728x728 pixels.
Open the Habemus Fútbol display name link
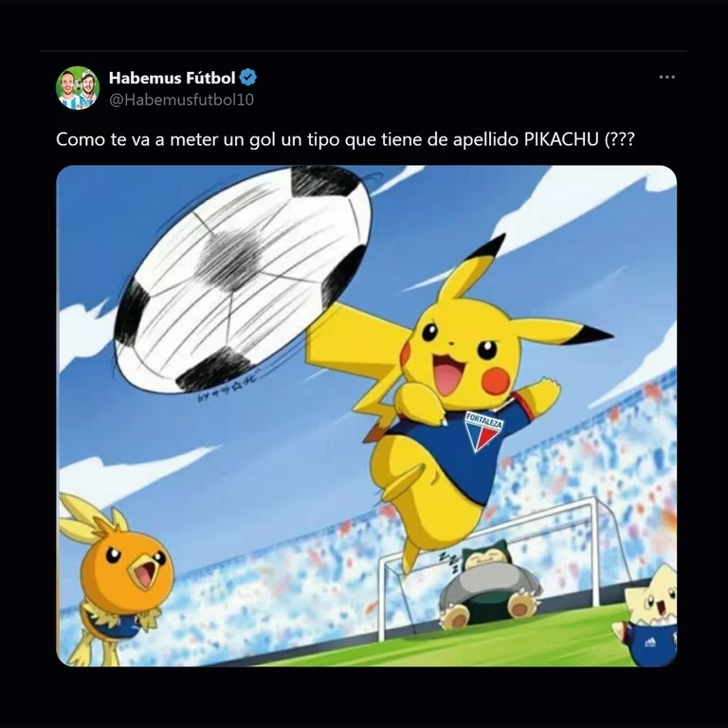172,78
